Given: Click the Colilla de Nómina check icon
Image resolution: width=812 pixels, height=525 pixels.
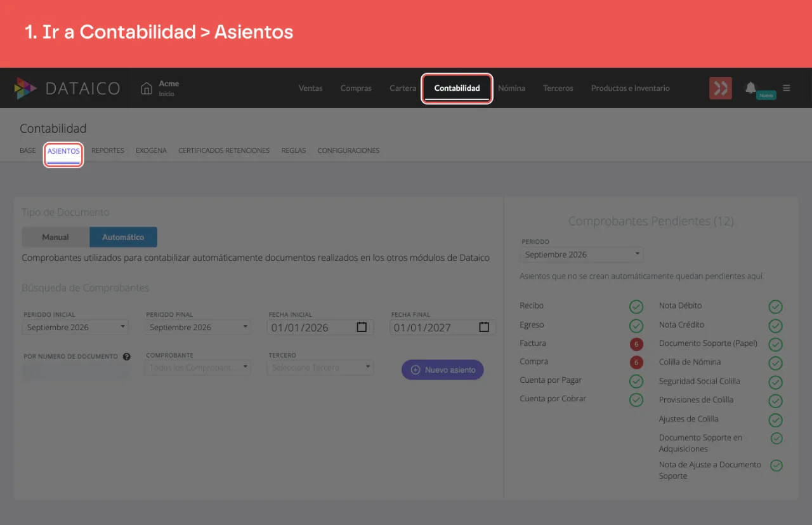Looking at the screenshot, I should tap(775, 363).
